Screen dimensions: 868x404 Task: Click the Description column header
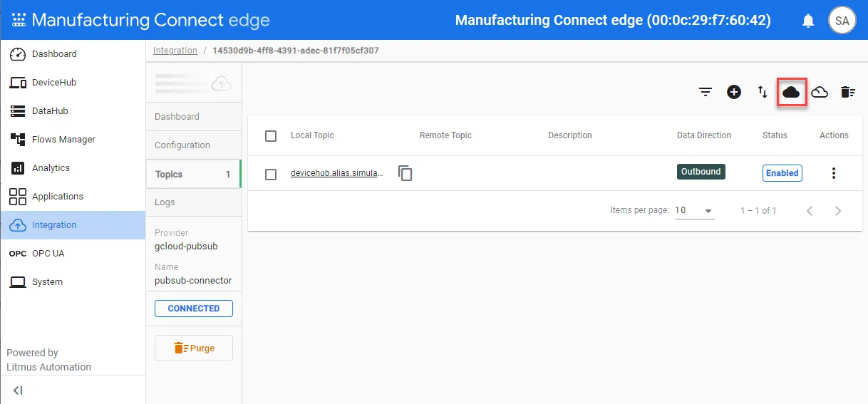570,135
